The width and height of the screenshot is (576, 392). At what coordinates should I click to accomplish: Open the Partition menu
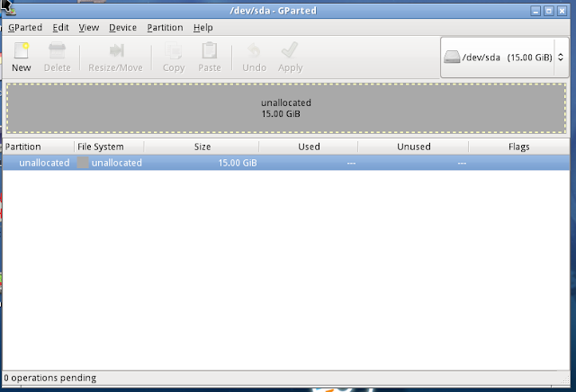165,28
